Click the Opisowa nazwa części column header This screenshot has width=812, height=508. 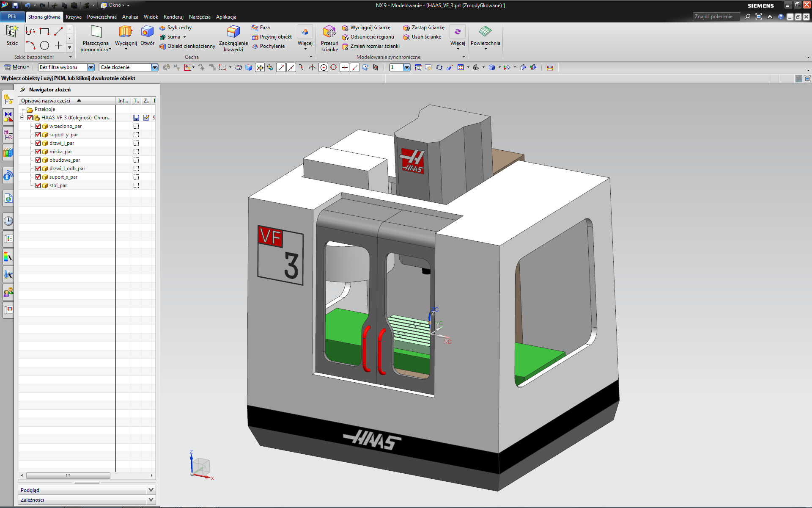click(67, 101)
